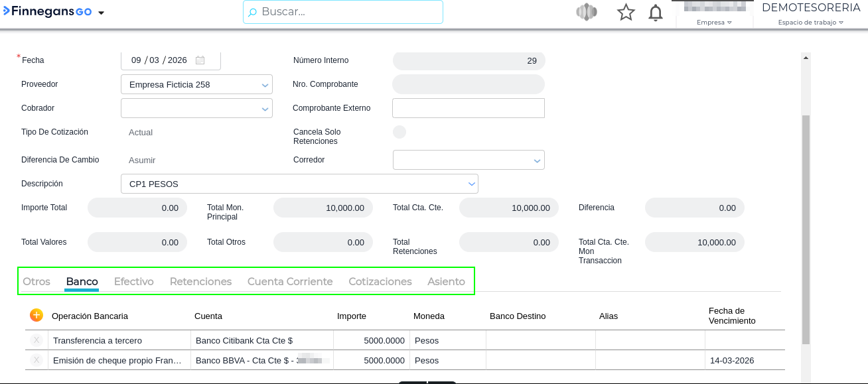Open the Finnegans GO menu arrow
Screen dimensions: 868x384
coord(102,13)
